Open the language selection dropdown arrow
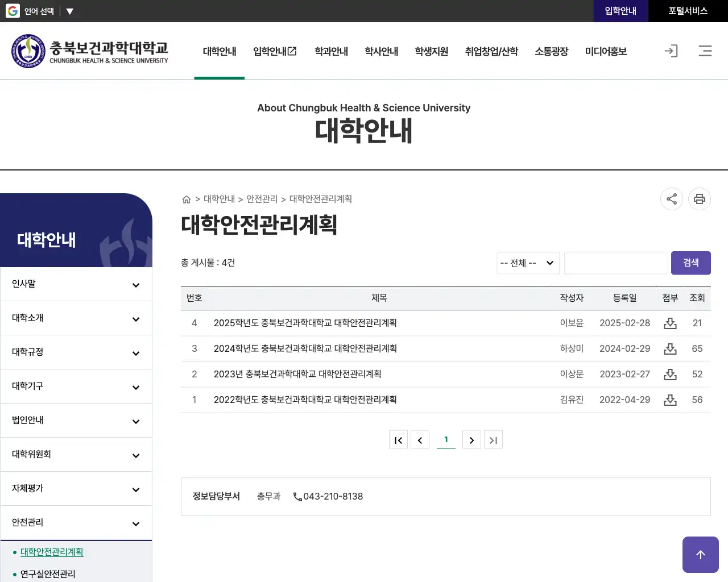This screenshot has width=728, height=582. click(x=69, y=11)
